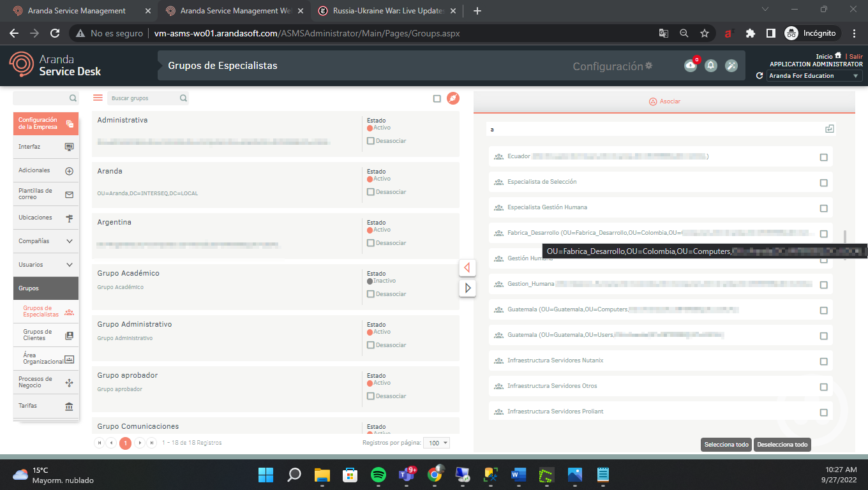Open the Aranda For Education project dropdown
The image size is (868, 490).
814,76
